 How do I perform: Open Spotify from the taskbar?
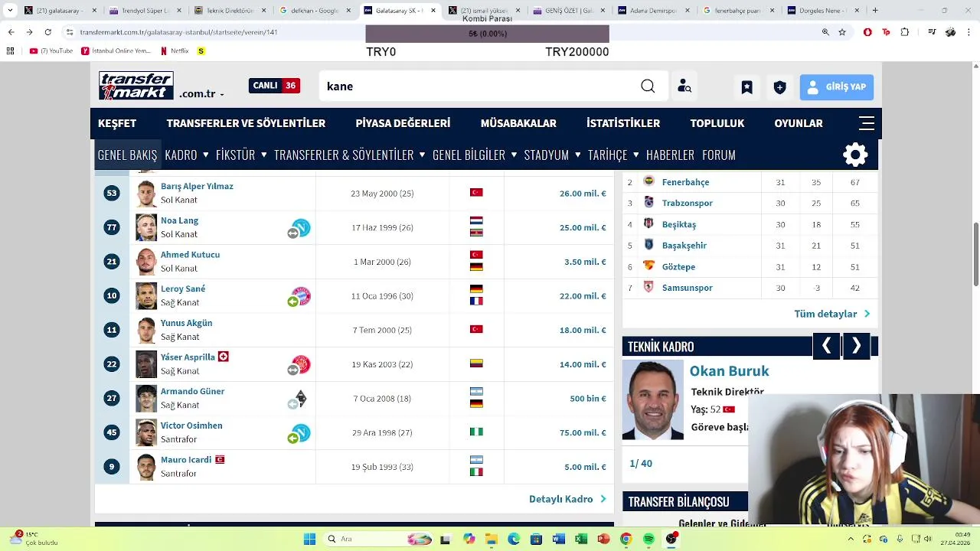648,539
